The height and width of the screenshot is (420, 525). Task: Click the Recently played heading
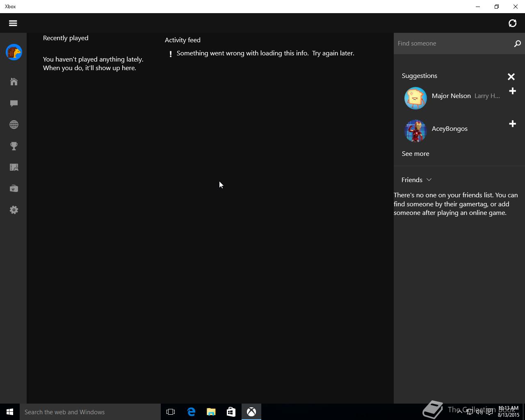click(66, 38)
